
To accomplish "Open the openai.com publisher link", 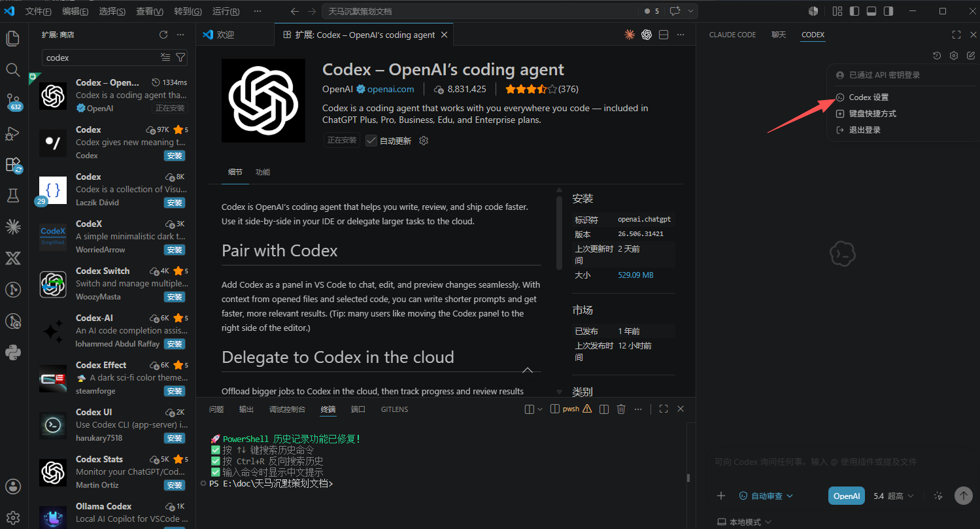I will (x=390, y=89).
